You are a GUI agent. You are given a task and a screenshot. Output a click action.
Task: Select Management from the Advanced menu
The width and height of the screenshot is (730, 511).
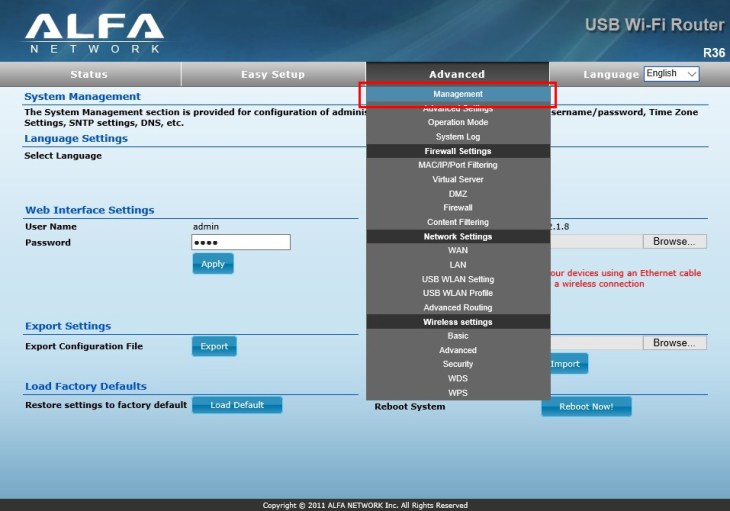[458, 94]
